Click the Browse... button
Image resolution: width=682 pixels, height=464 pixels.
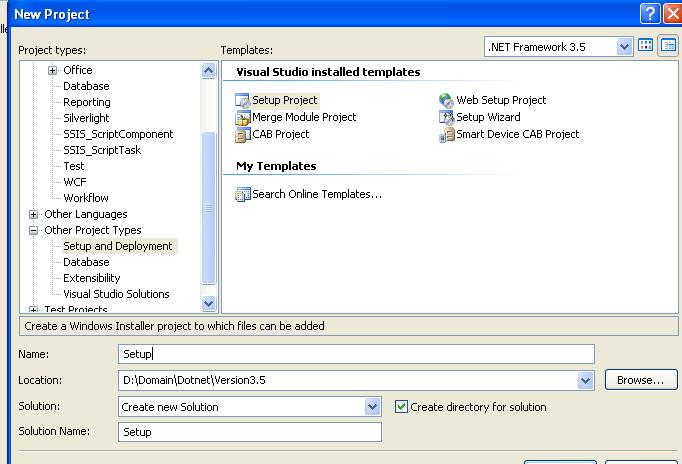tap(641, 381)
